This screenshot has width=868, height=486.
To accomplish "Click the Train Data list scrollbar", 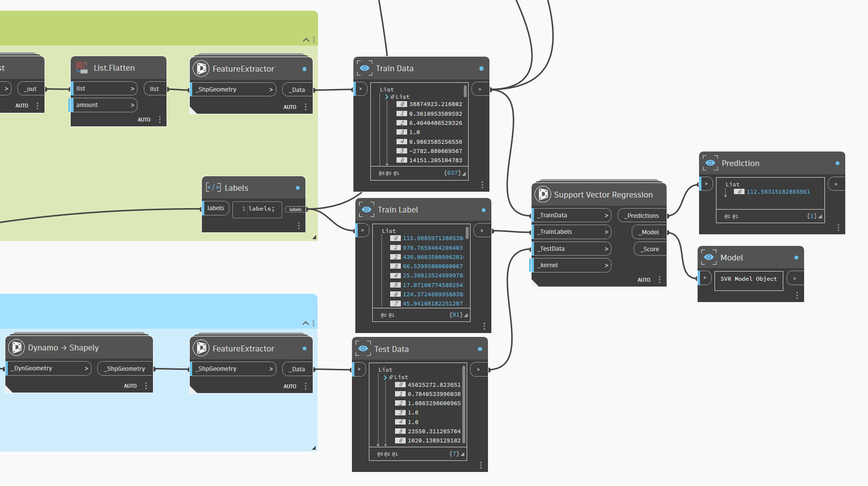I will coord(465,91).
